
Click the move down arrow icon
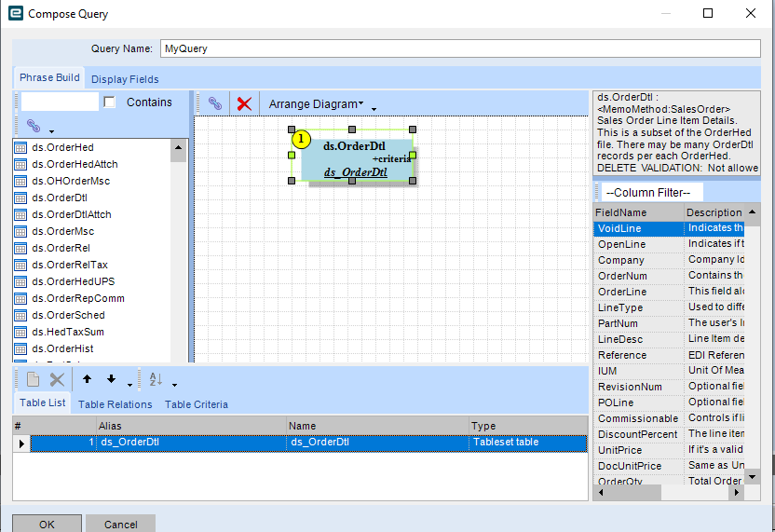click(111, 379)
